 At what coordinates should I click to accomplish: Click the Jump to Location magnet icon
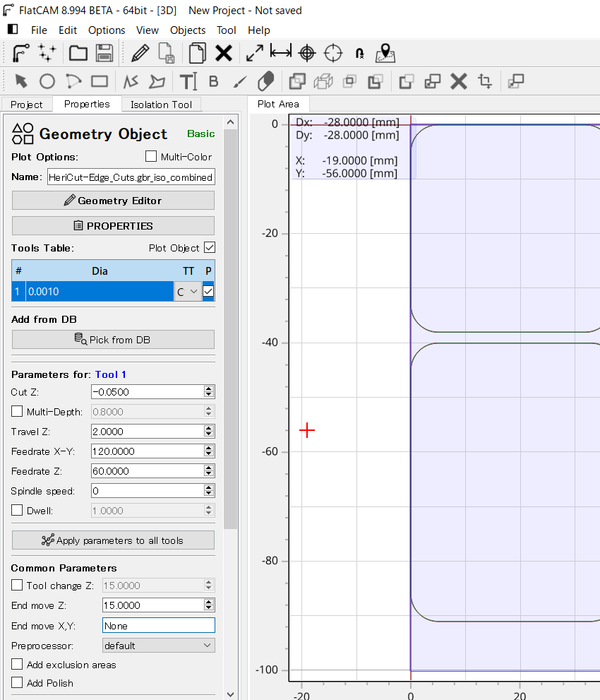359,54
